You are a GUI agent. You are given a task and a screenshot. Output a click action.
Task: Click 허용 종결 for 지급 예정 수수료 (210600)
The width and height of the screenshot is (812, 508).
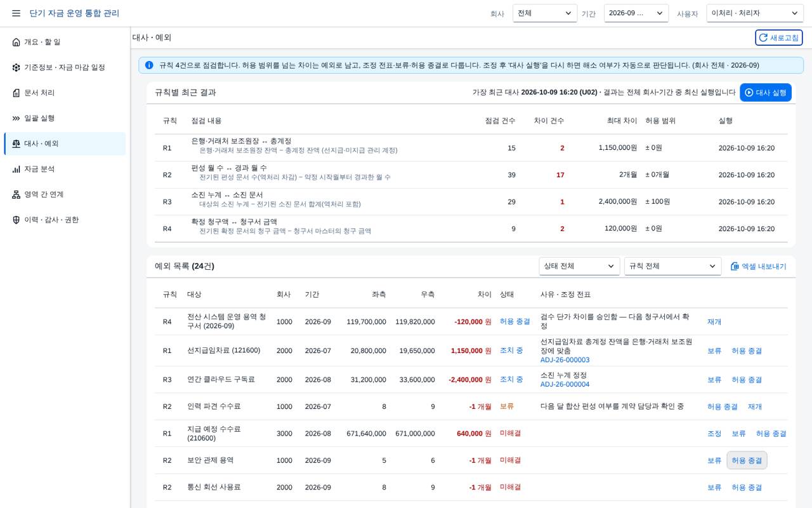[x=771, y=434]
